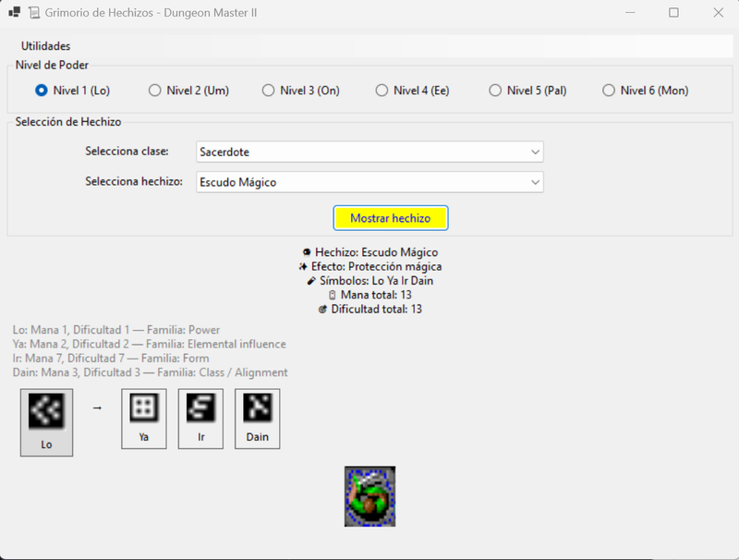Viewport: 739px width, 560px height.
Task: Click the 'Dain: Mana 3' Class / Alignment line
Action: (150, 372)
